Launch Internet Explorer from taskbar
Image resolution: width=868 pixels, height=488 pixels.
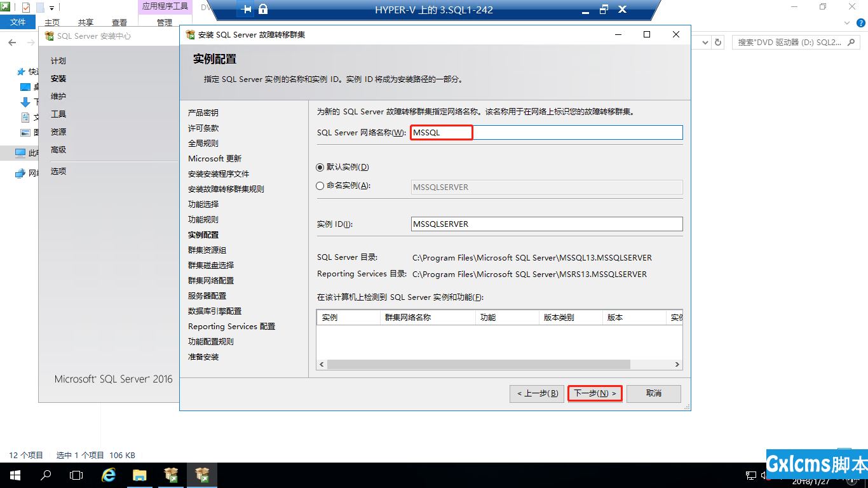[109, 475]
